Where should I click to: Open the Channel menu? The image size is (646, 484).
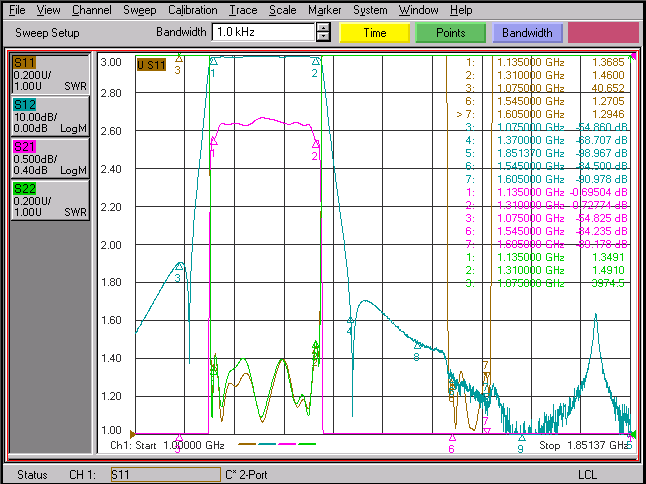91,10
